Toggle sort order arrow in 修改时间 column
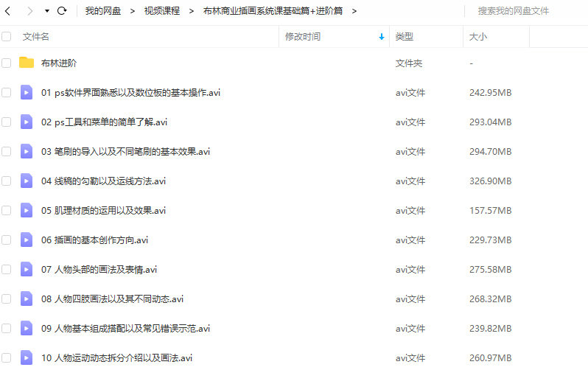 point(381,36)
